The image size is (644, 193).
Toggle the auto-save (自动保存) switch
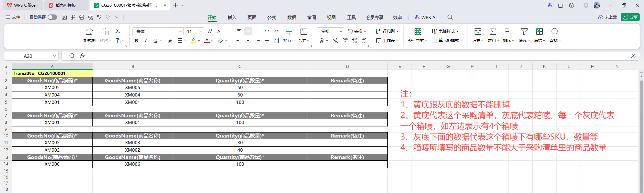(x=52, y=17)
